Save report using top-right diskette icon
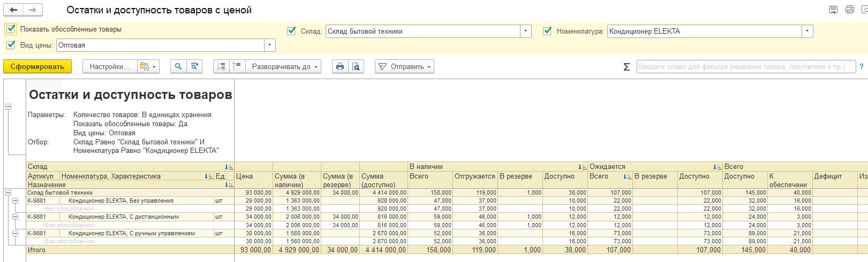The image size is (868, 262). click(x=833, y=10)
